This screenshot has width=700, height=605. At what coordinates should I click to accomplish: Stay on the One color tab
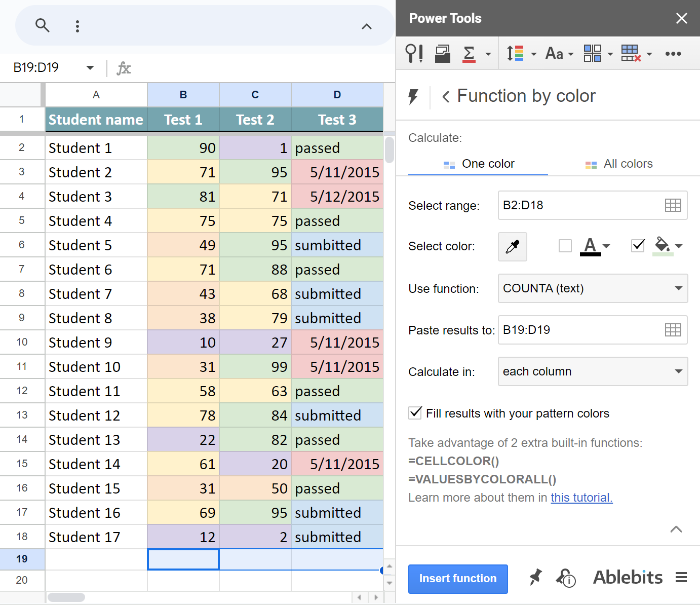(x=478, y=163)
